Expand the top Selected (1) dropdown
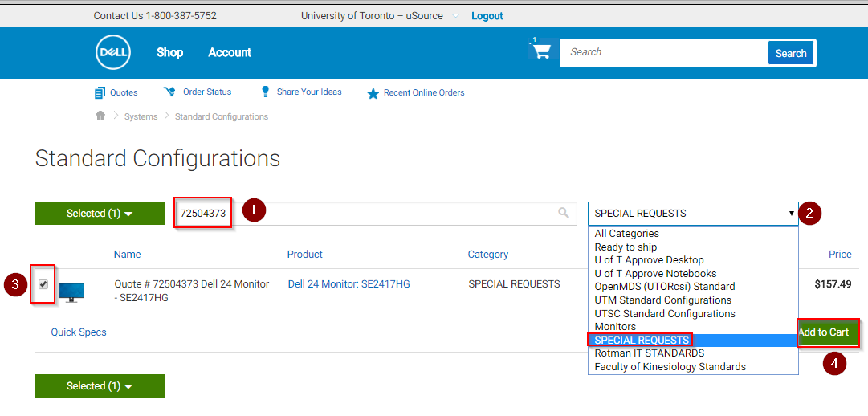 (x=100, y=214)
